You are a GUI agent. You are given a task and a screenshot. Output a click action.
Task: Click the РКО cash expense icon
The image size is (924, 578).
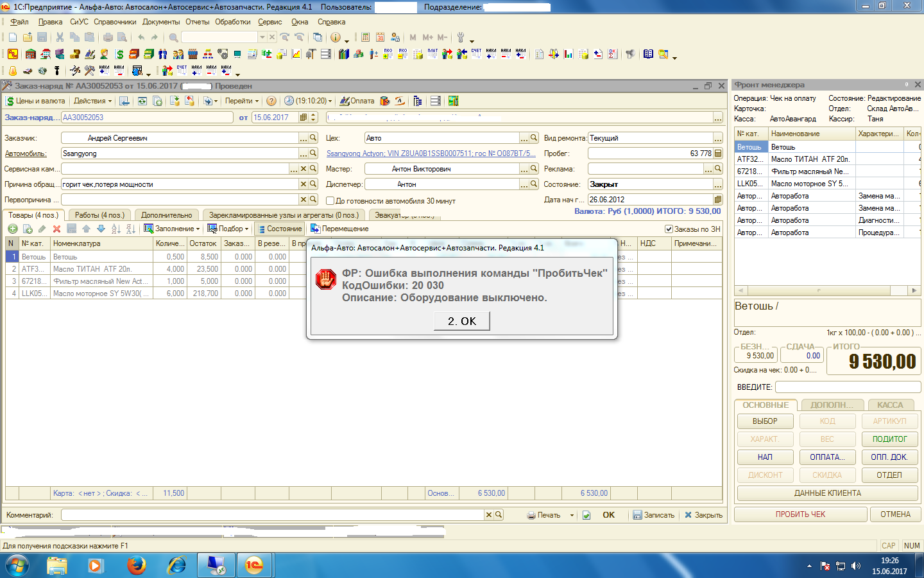click(402, 54)
